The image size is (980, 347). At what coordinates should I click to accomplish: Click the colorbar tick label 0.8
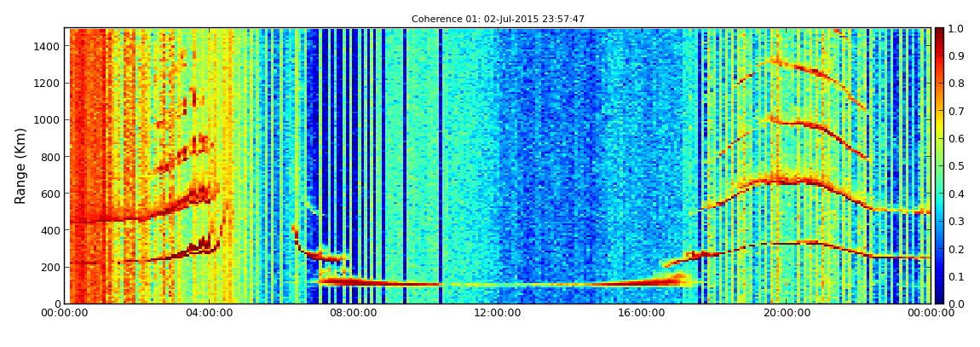[x=957, y=84]
